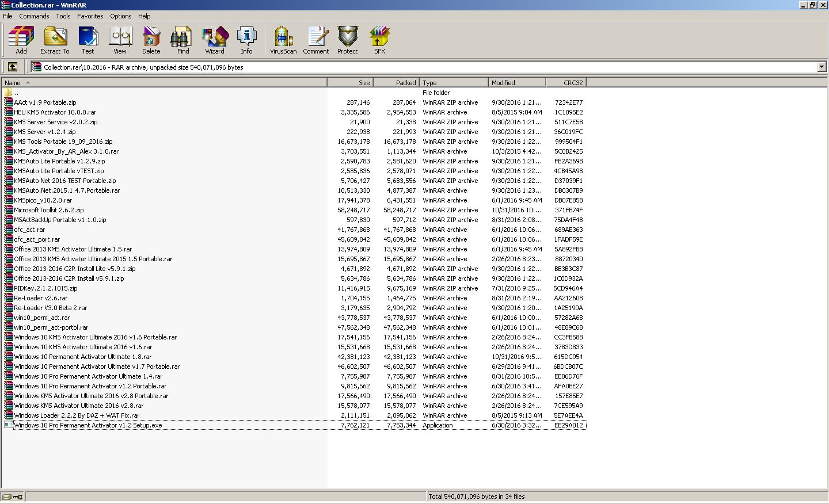
Task: Open the Favorites menu
Action: pos(90,16)
